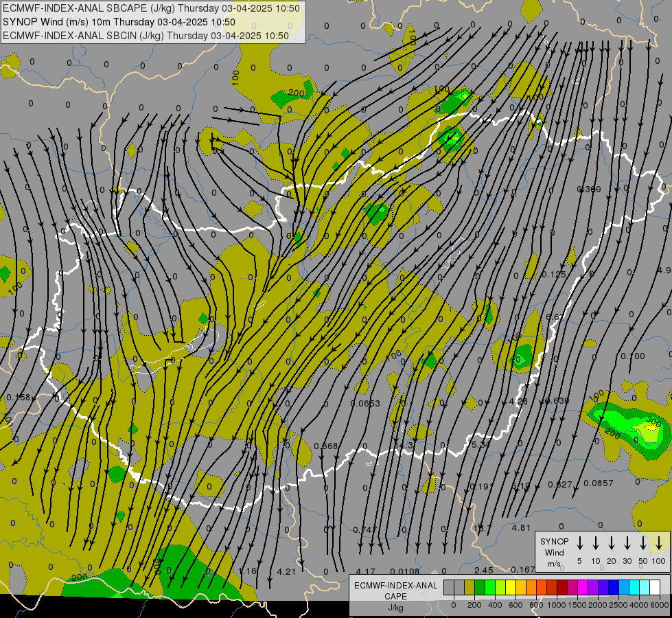
Task: Click the 0.627 value on the map
Action: point(560,484)
